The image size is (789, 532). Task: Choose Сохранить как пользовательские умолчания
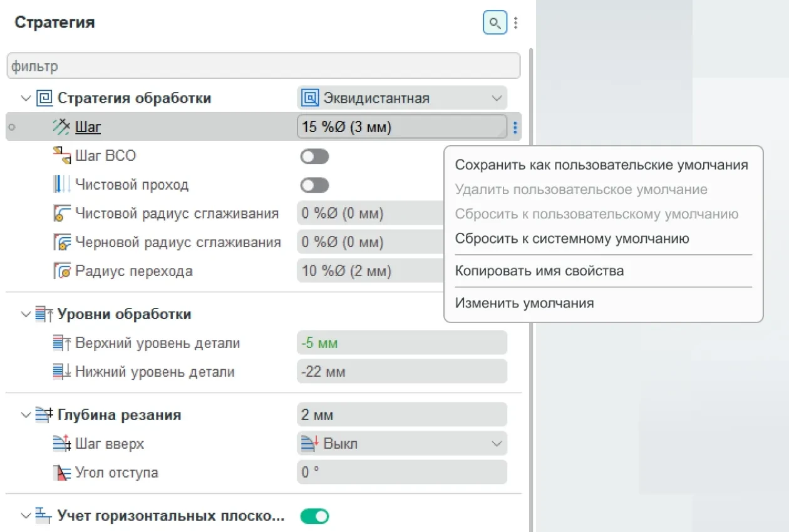click(x=602, y=165)
